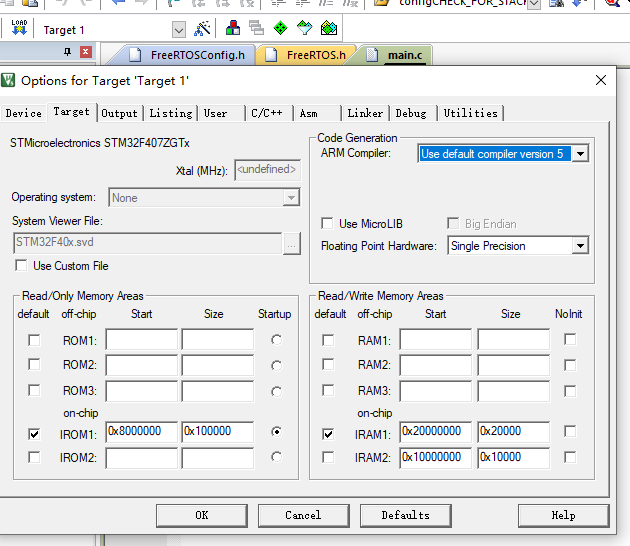630x546 pixels.
Task: Toggle the IRAM1 default checkbox
Action: pyautogui.click(x=328, y=434)
